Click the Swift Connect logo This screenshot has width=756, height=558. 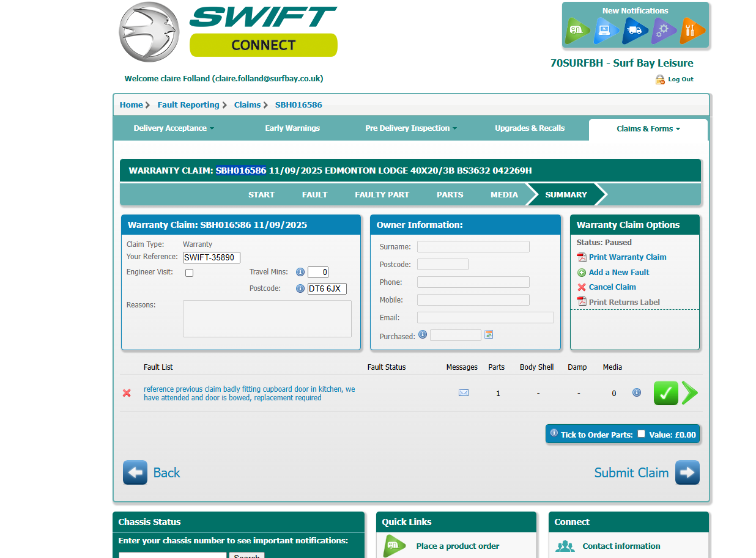pos(228,31)
